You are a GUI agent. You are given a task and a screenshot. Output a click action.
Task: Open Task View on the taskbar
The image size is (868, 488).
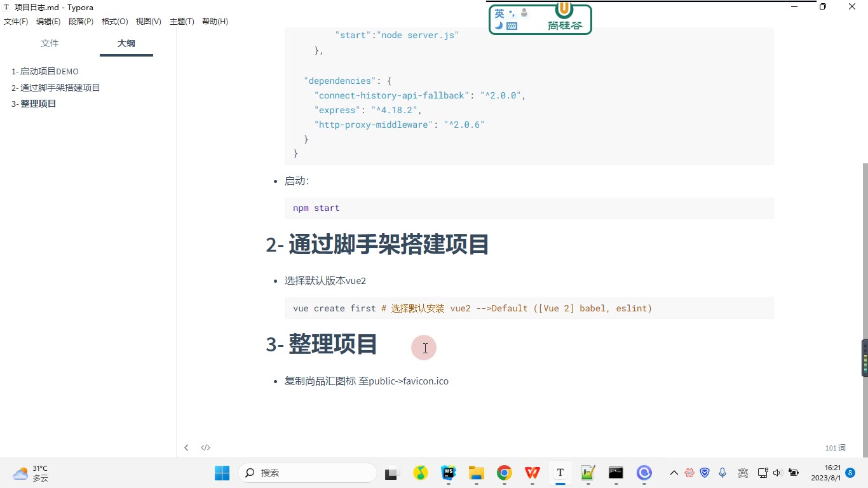click(x=391, y=473)
